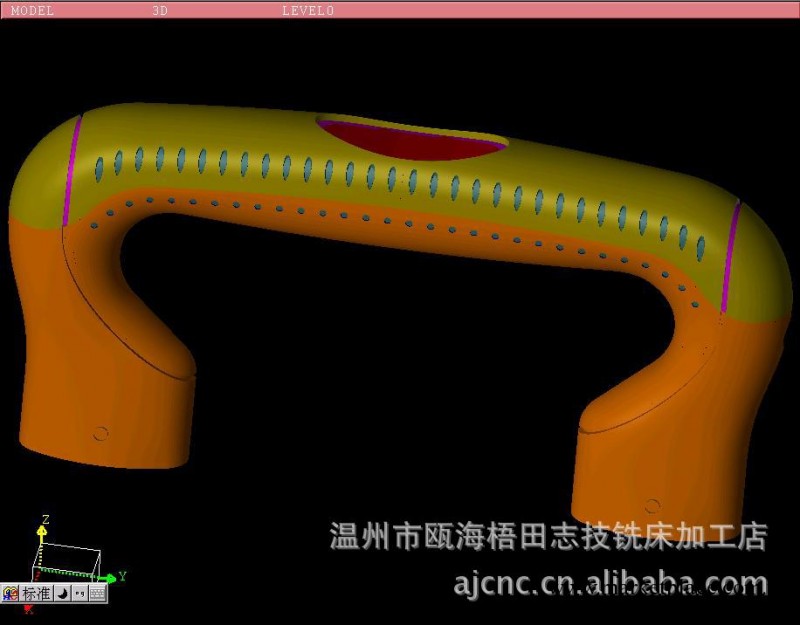Select the 3D label in the top bar
This screenshot has height=625, width=800.
tap(160, 10)
